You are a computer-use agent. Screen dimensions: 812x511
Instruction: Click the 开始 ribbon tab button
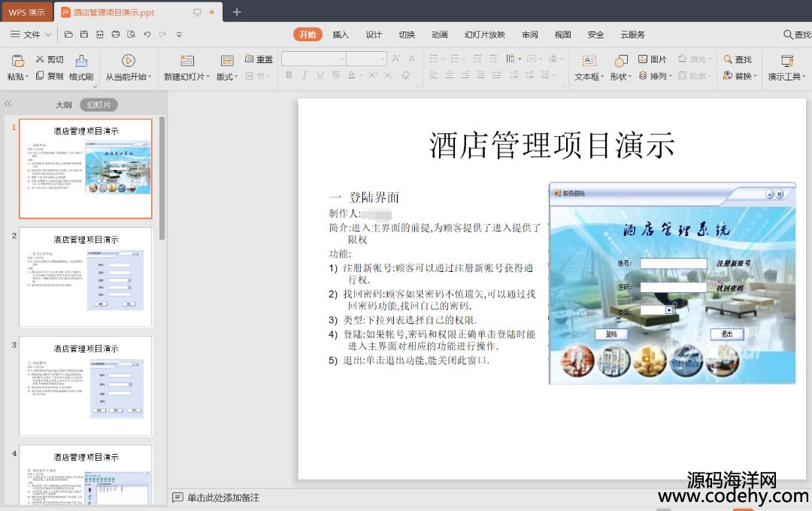point(308,35)
